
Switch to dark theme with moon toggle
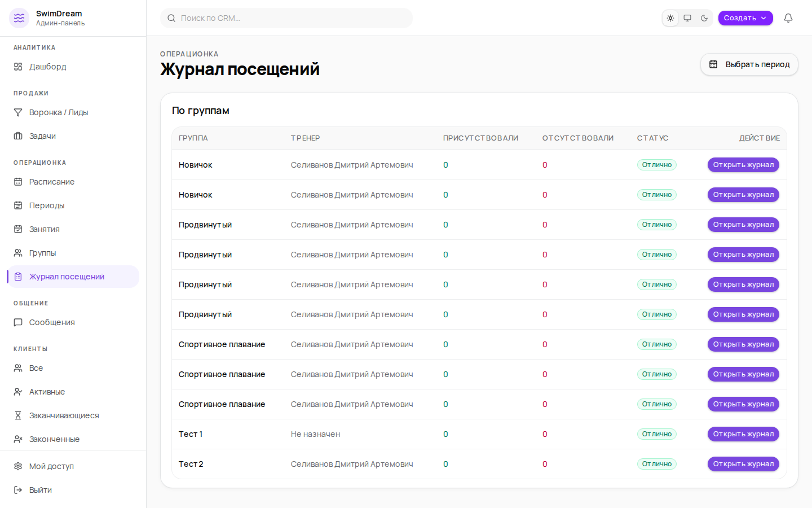tap(704, 18)
